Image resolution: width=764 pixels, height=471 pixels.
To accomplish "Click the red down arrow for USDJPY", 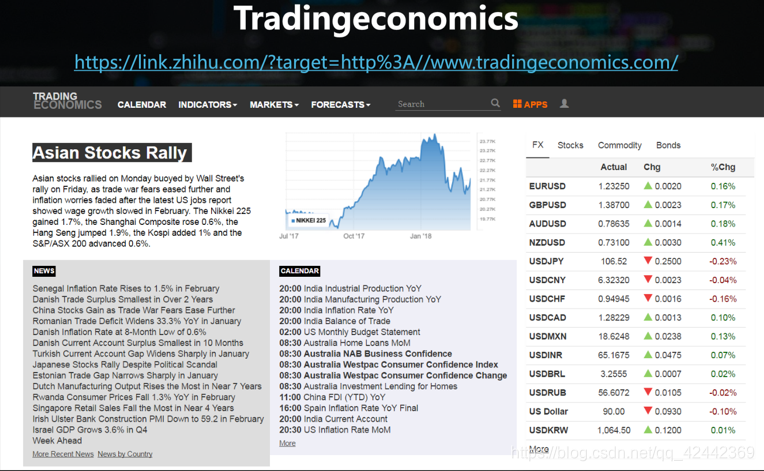I will click(x=648, y=261).
